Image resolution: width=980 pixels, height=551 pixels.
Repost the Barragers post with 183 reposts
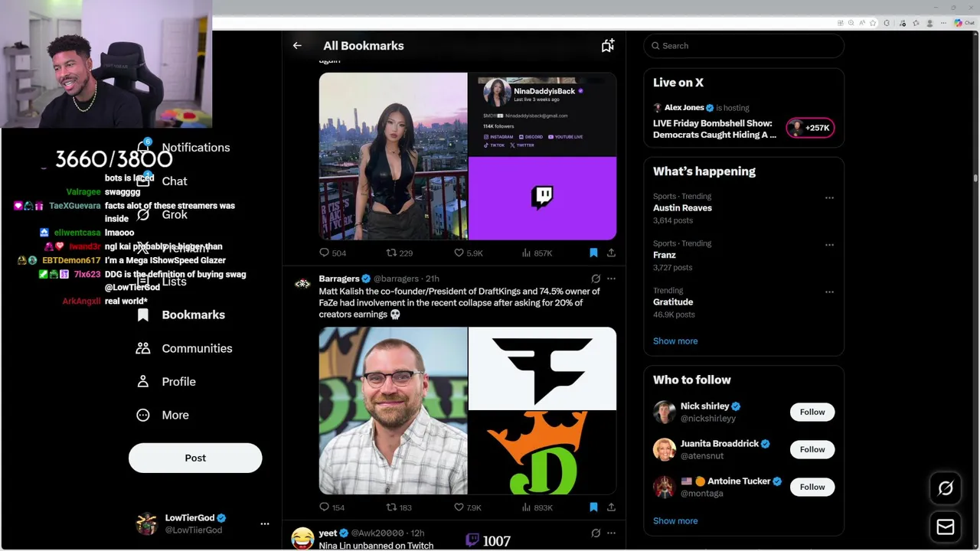tap(399, 507)
